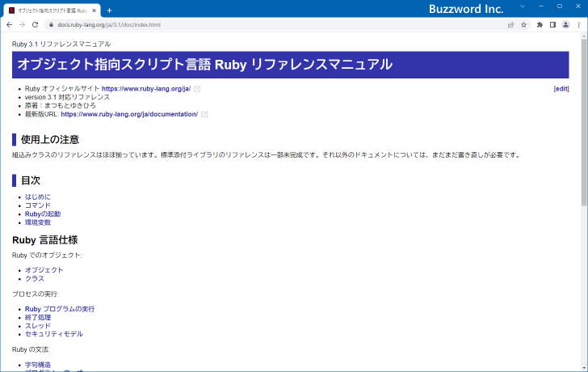Click the Ruby 3.1 リファレンスマニュアル breadcrumb text
Image resolution: width=588 pixels, height=372 pixels.
click(61, 44)
